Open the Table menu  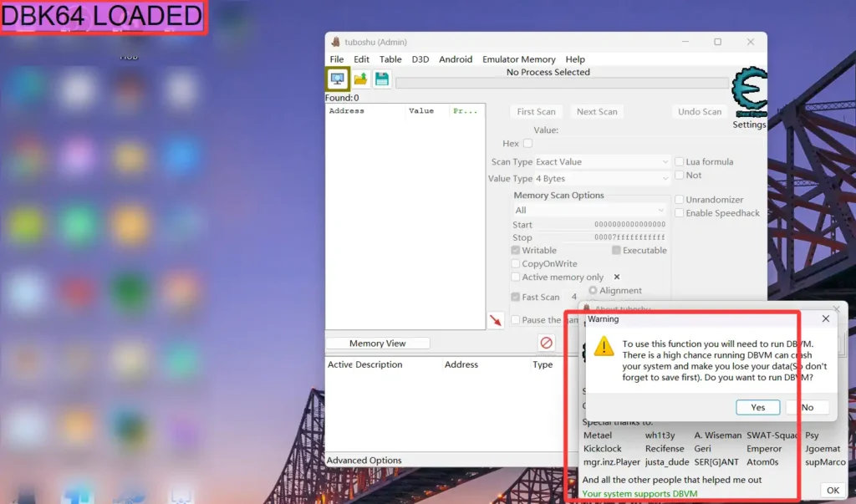click(390, 59)
